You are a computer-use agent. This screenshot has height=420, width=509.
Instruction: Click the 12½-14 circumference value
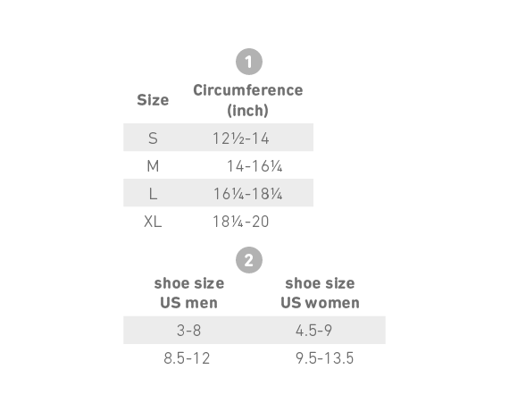[241, 139]
